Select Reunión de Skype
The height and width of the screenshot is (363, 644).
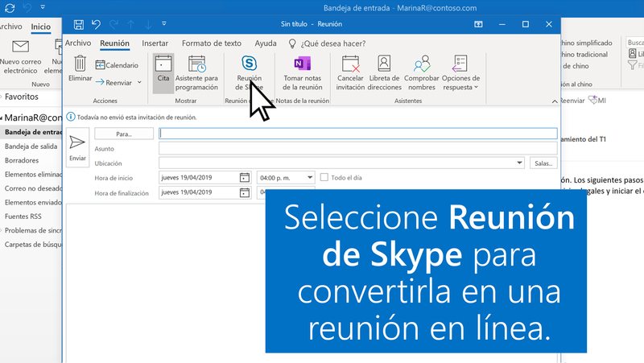point(249,73)
